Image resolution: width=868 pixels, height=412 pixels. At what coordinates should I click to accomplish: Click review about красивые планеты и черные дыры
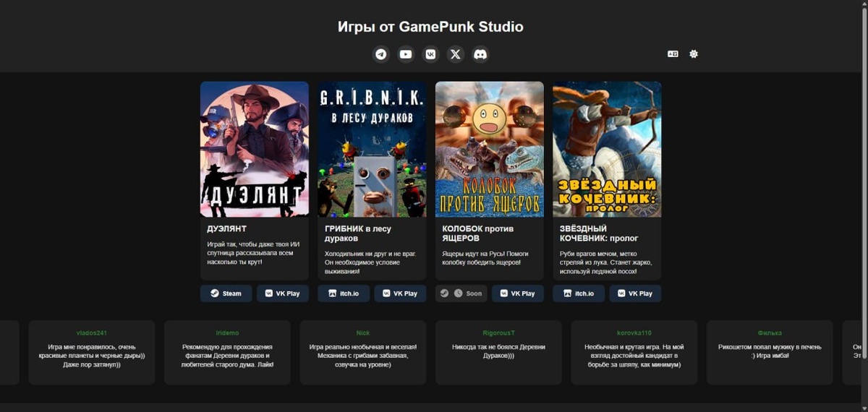(92, 356)
